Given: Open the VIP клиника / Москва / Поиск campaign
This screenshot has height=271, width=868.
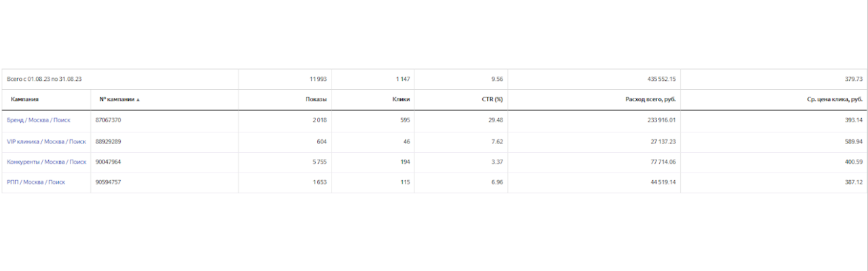Looking at the screenshot, I should (x=46, y=141).
